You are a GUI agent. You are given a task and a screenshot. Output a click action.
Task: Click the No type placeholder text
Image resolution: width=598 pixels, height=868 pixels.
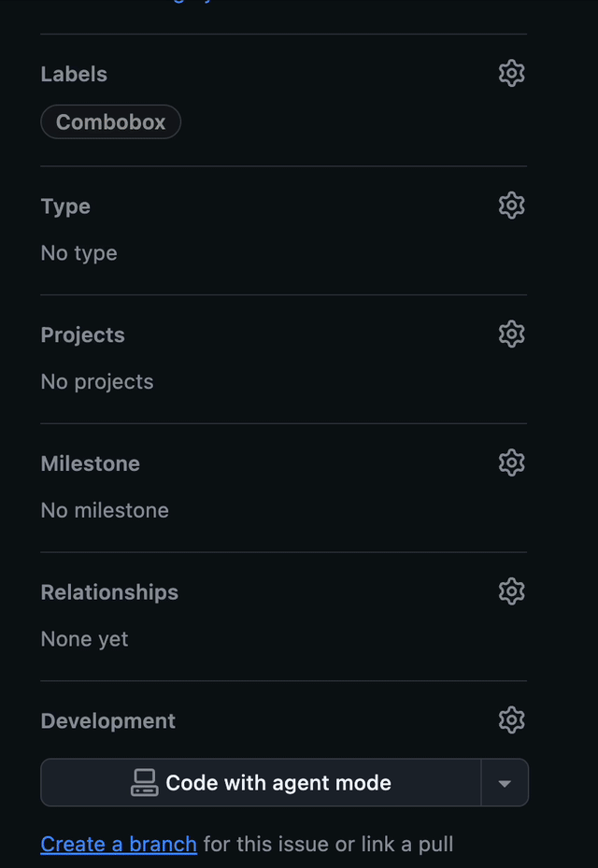[x=78, y=252]
